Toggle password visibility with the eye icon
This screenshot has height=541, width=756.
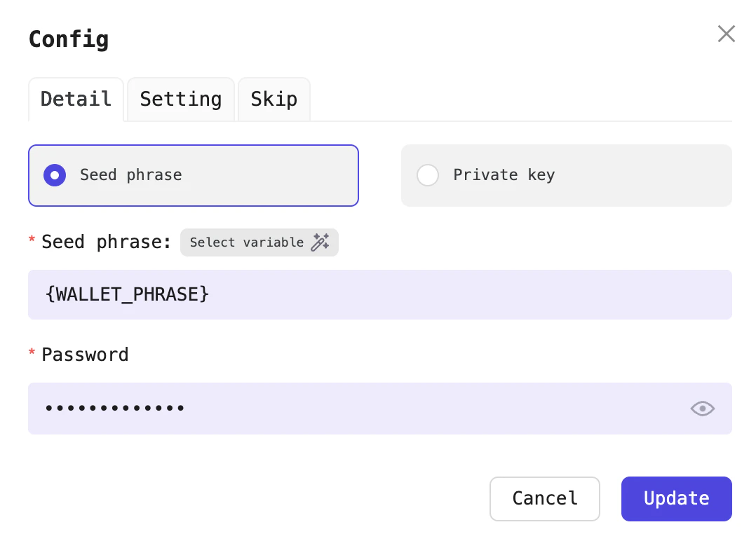(702, 409)
